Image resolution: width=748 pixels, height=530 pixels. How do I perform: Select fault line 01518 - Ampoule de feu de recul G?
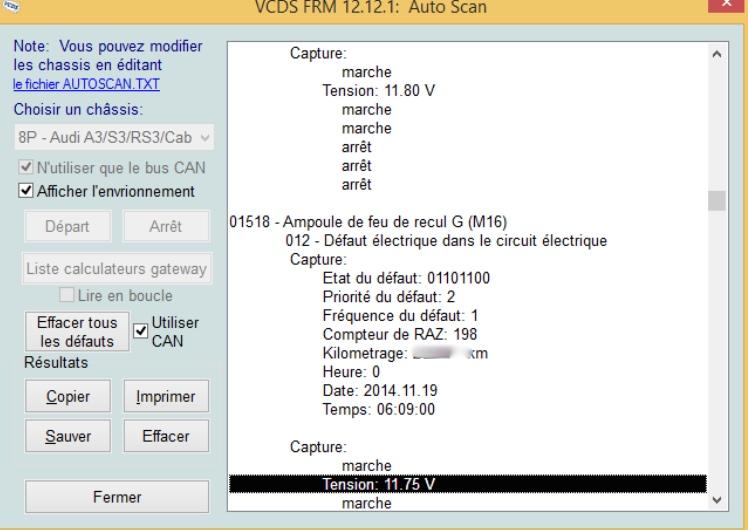368,222
